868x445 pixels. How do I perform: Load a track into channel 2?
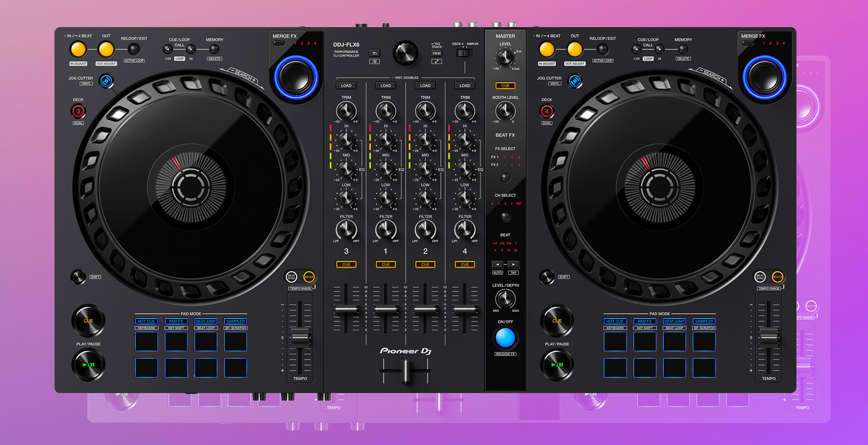coord(425,85)
